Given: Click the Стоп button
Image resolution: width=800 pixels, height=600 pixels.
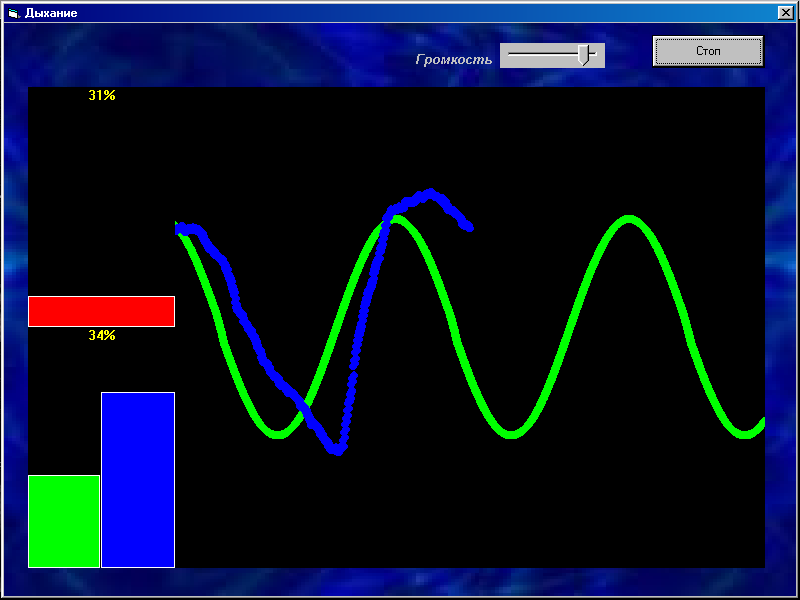Looking at the screenshot, I should tap(708, 51).
